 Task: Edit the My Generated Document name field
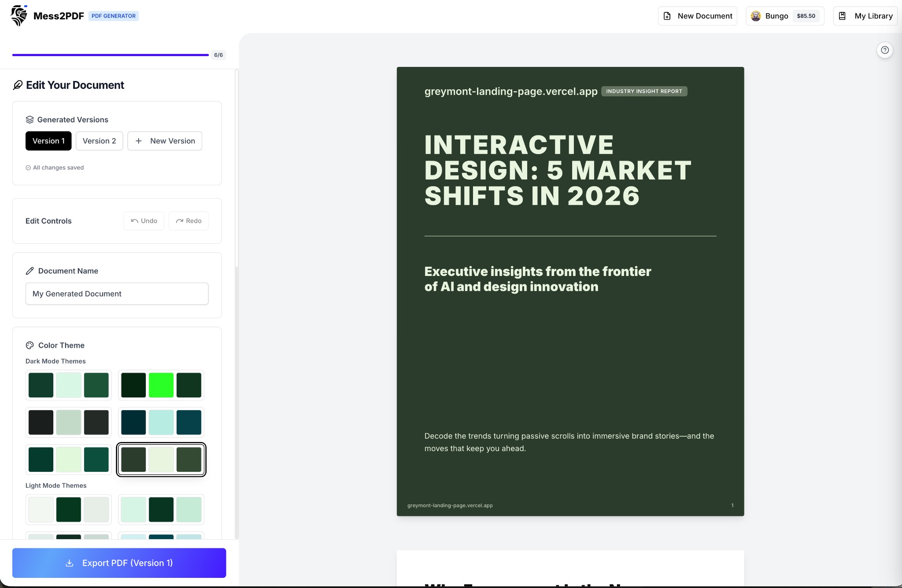tap(116, 294)
